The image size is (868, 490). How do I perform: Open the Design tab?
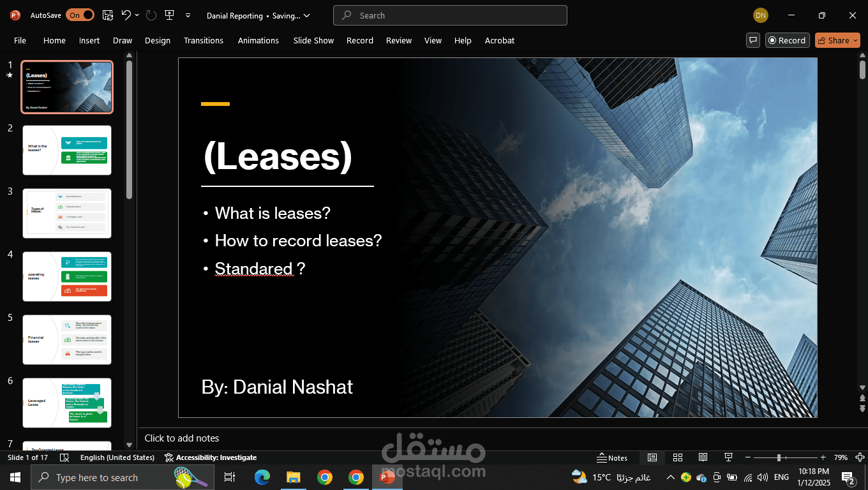[x=157, y=40]
